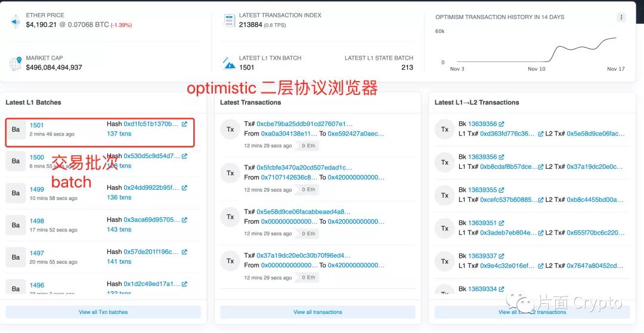Viewport: 644px width, 333px height.
Task: Open L2 Tx 0x7647a80452cd link
Action: pos(595,266)
